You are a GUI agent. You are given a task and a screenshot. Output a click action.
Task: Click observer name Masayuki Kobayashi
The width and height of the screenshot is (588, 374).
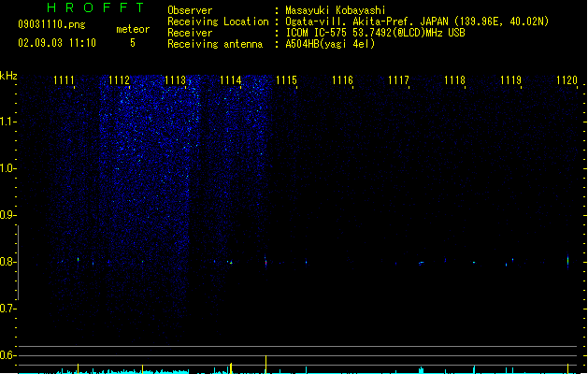click(x=336, y=10)
